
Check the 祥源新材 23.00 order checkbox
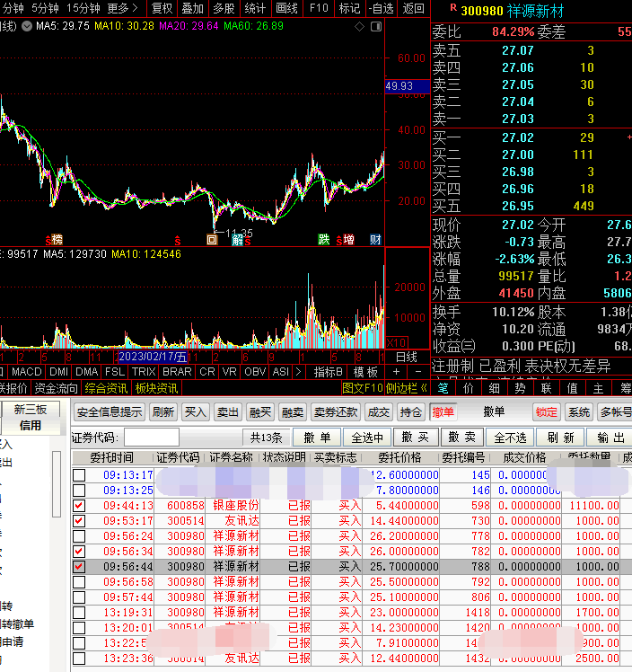pyautogui.click(x=79, y=613)
